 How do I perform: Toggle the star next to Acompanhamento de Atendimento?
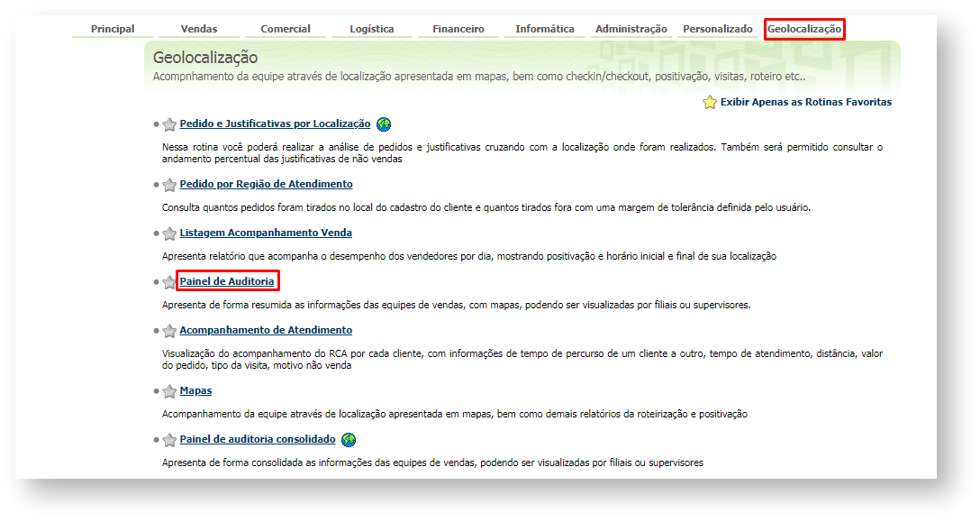click(x=169, y=331)
